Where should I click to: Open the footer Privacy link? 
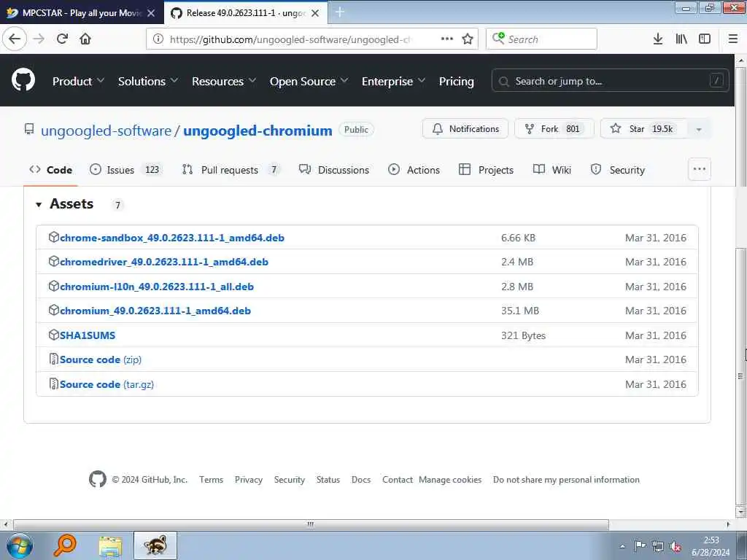249,480
